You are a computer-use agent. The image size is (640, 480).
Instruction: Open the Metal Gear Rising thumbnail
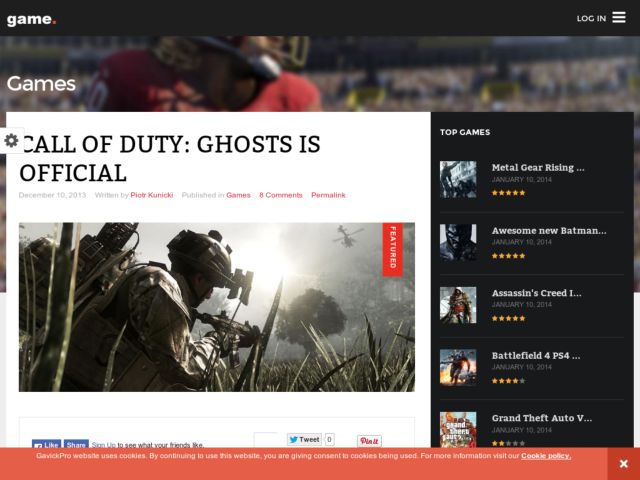pyautogui.click(x=458, y=179)
